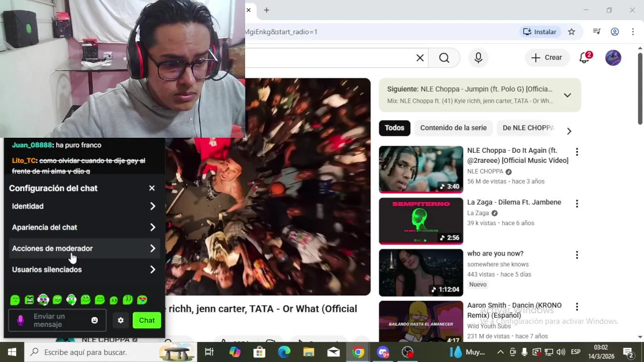Select Contenido de la serie chip
This screenshot has width=644, height=362.
pyautogui.click(x=453, y=128)
